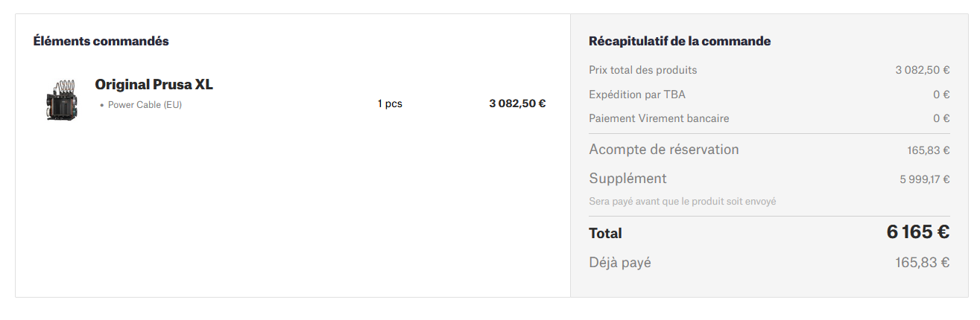Click the Supplément label
This screenshot has height=320, width=980.
[627, 179]
